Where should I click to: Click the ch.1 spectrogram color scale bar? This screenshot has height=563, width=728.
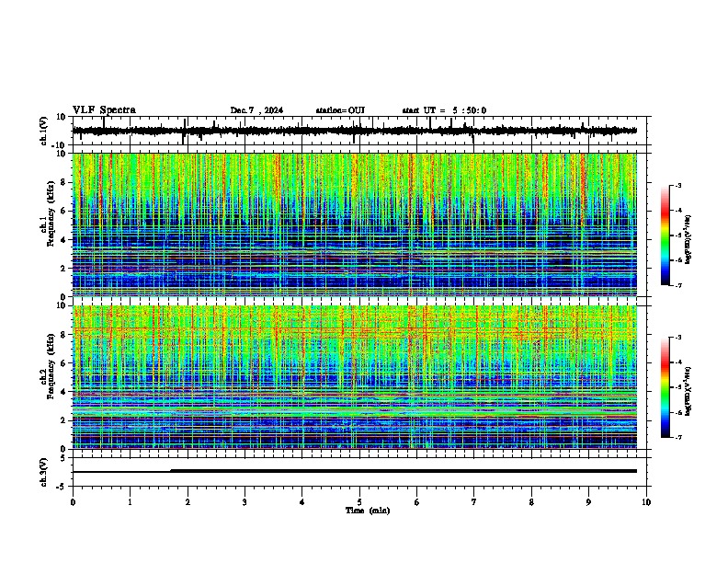tap(665, 236)
